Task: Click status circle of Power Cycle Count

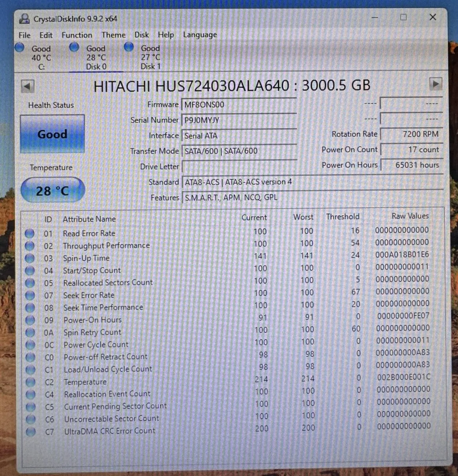Action: [30, 345]
